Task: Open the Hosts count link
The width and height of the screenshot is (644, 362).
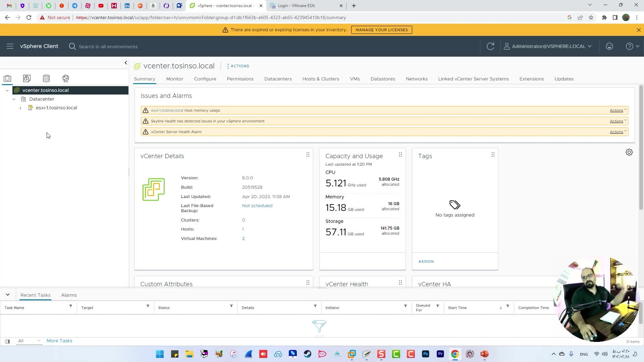Action: pos(243,229)
